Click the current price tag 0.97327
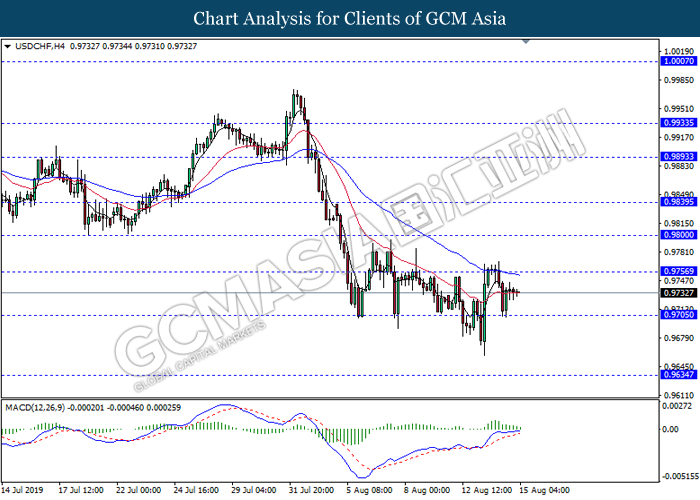The height and width of the screenshot is (500, 700). tap(679, 293)
